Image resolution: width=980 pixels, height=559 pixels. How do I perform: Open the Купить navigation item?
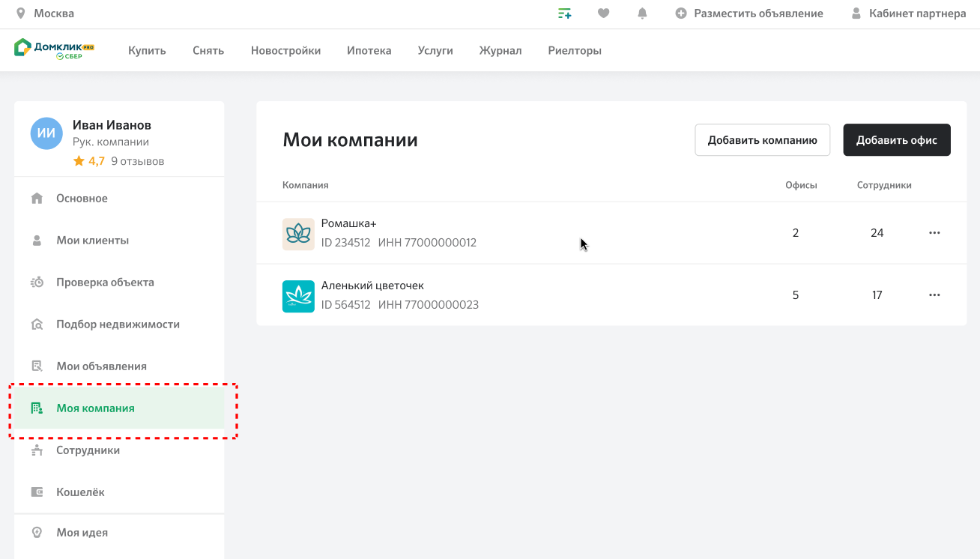click(147, 51)
